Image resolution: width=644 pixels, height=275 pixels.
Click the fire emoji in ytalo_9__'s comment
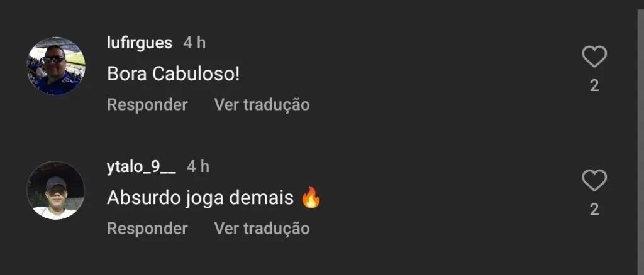point(311,198)
